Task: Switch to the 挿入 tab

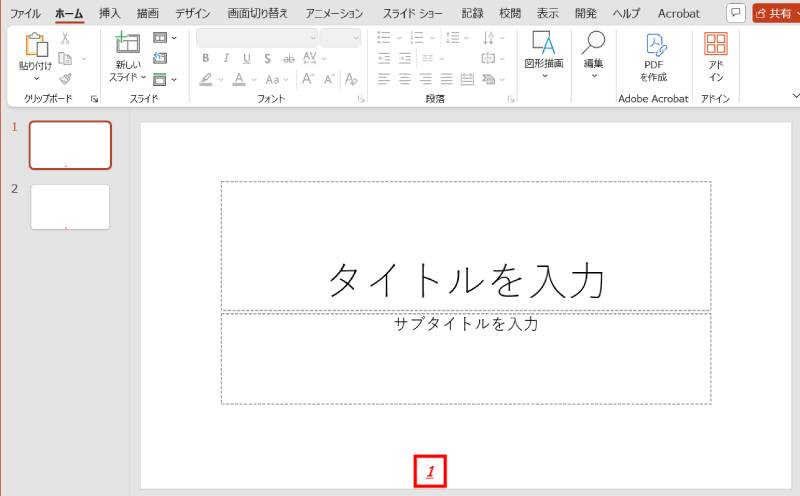Action: point(110,13)
